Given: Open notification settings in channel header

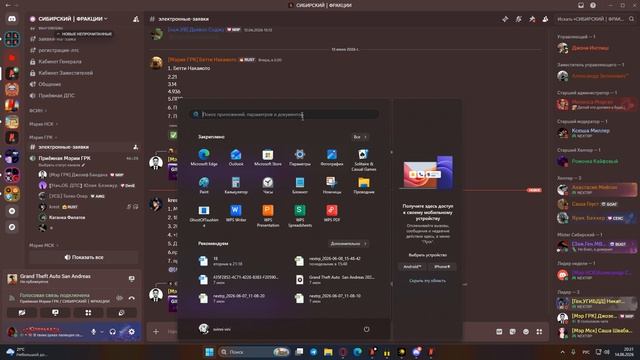Looking at the screenshot, I should pos(518,19).
